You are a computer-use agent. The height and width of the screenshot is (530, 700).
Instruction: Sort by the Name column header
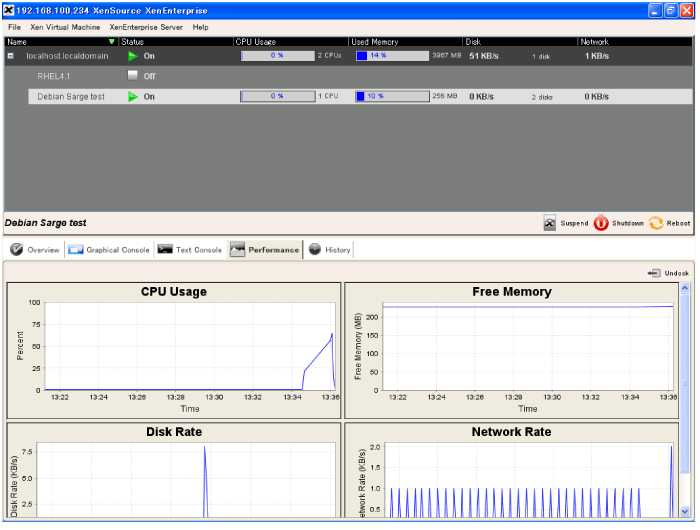tap(61, 42)
